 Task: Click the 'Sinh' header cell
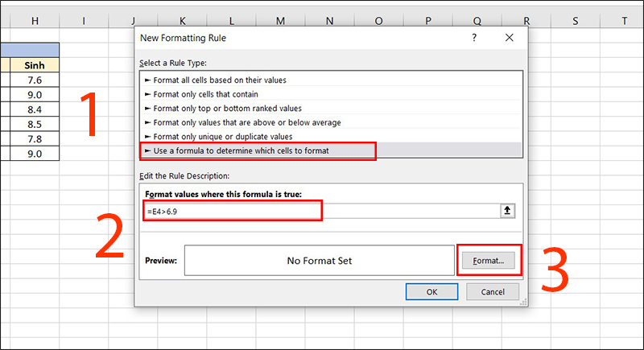pyautogui.click(x=35, y=65)
